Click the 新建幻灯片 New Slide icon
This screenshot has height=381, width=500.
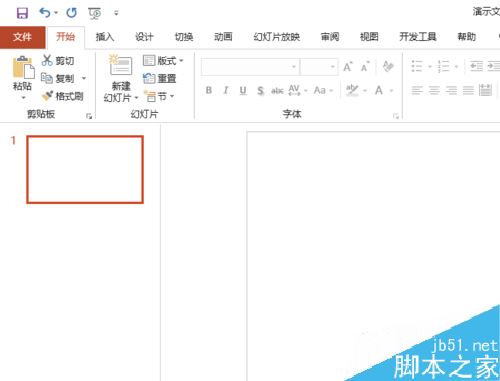(x=121, y=65)
